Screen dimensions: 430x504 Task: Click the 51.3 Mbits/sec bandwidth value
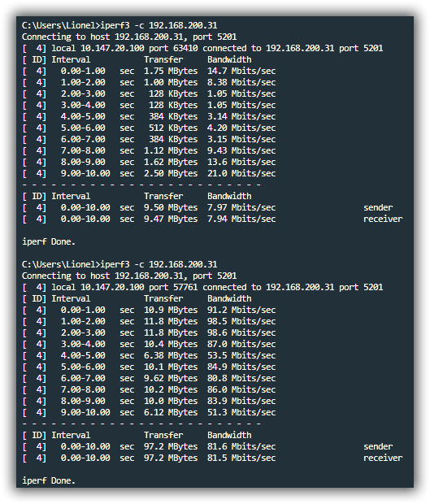pos(241,413)
